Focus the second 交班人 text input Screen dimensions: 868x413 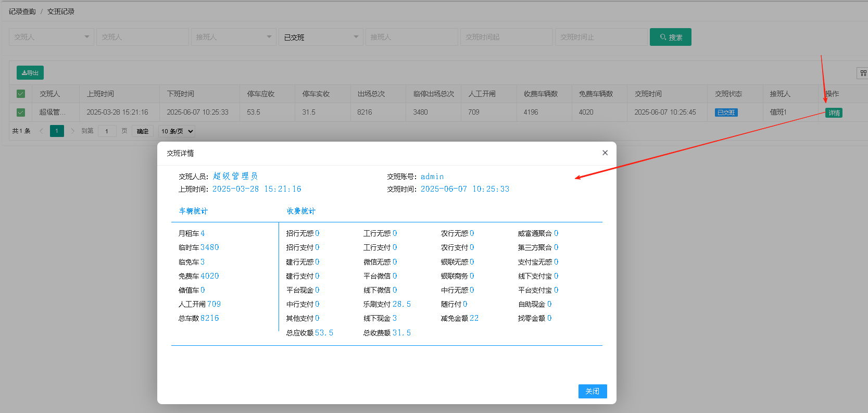pos(143,37)
